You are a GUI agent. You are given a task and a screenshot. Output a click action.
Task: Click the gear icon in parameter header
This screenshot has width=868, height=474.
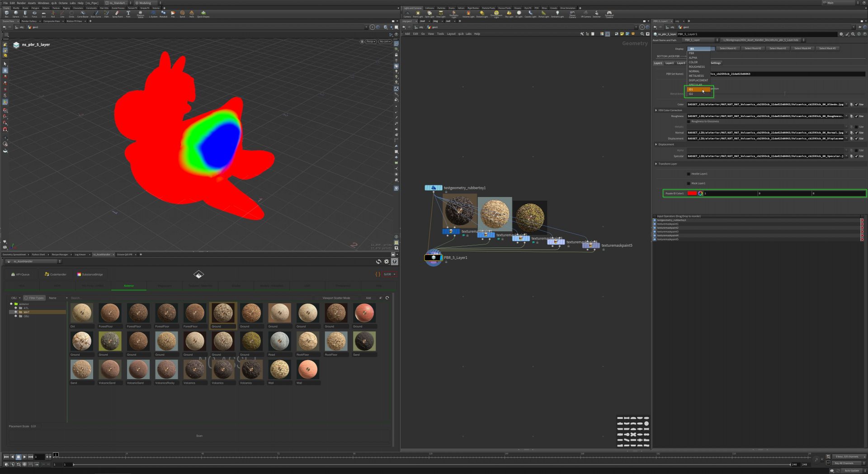click(x=841, y=34)
